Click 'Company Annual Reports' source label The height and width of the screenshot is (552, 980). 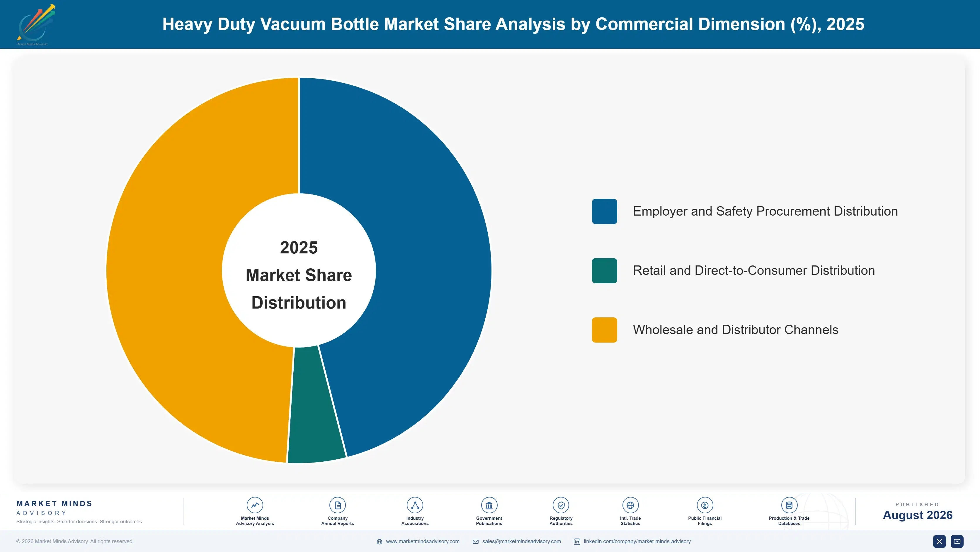pos(337,521)
